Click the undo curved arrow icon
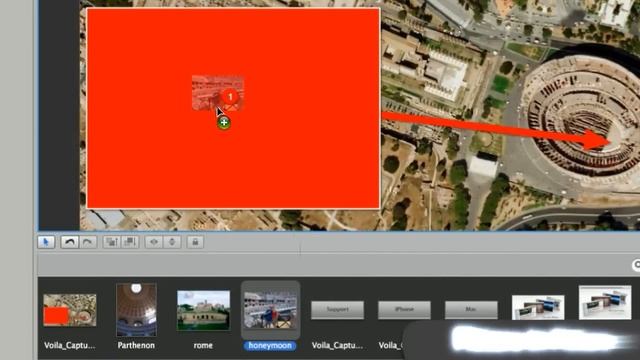 tap(69, 242)
